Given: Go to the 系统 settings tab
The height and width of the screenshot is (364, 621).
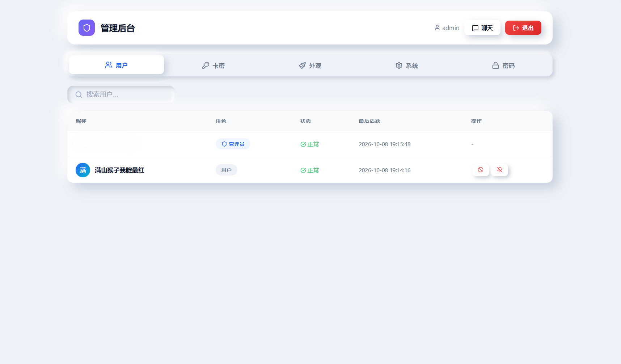Looking at the screenshot, I should [407, 65].
